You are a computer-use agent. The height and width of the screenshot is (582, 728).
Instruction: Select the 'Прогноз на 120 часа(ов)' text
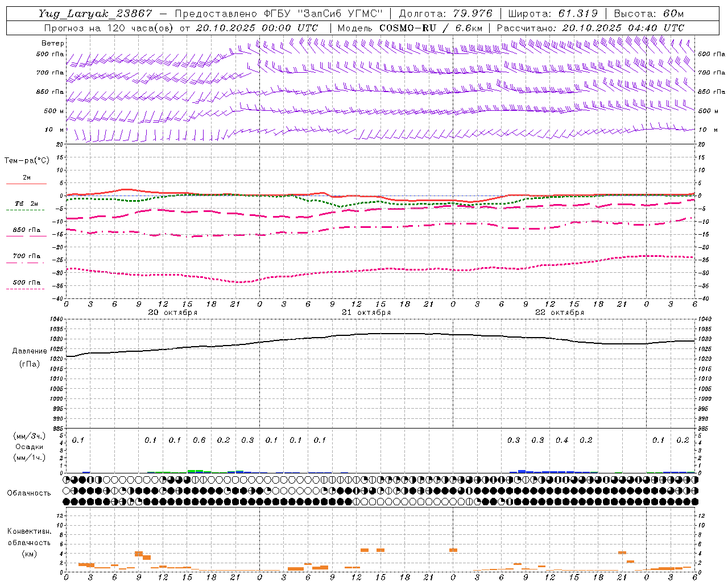110,28
